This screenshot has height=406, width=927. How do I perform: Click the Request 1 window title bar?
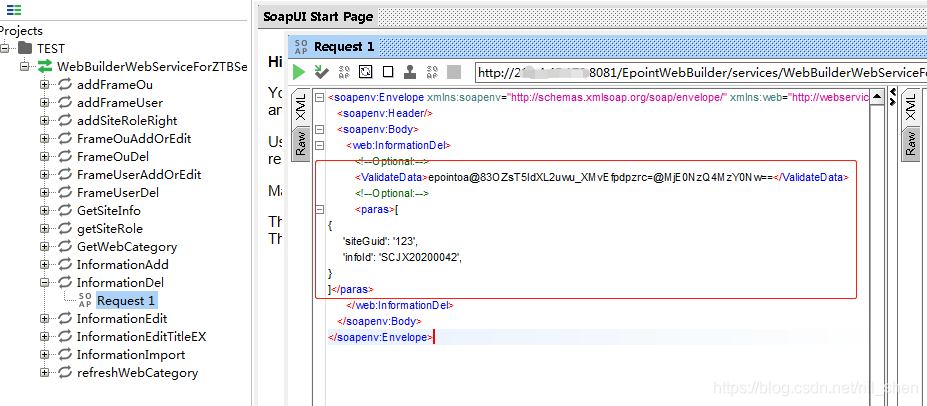point(607,47)
